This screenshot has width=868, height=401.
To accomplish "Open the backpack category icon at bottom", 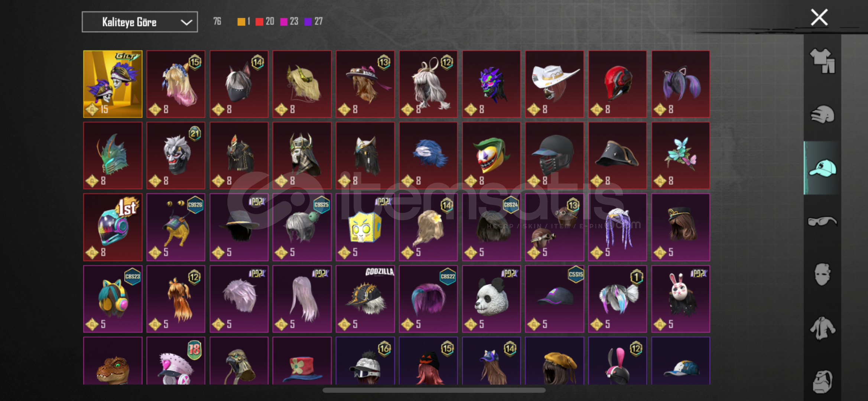I will tap(822, 382).
